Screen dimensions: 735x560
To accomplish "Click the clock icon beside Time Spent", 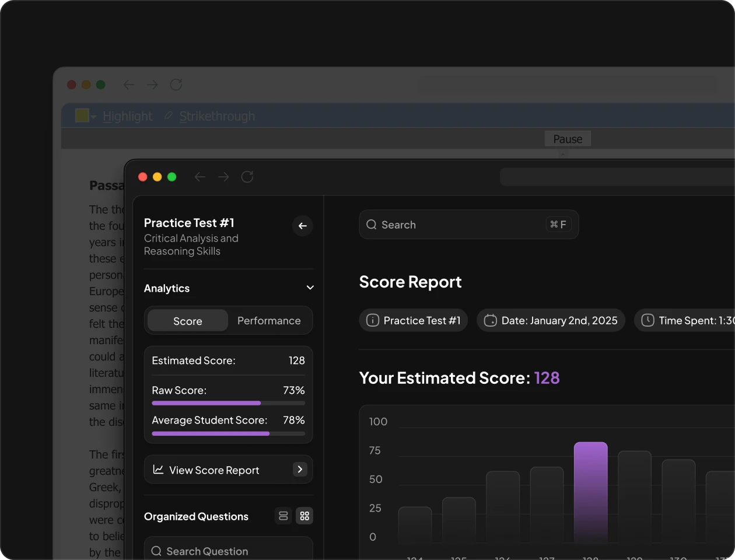I will [x=647, y=320].
